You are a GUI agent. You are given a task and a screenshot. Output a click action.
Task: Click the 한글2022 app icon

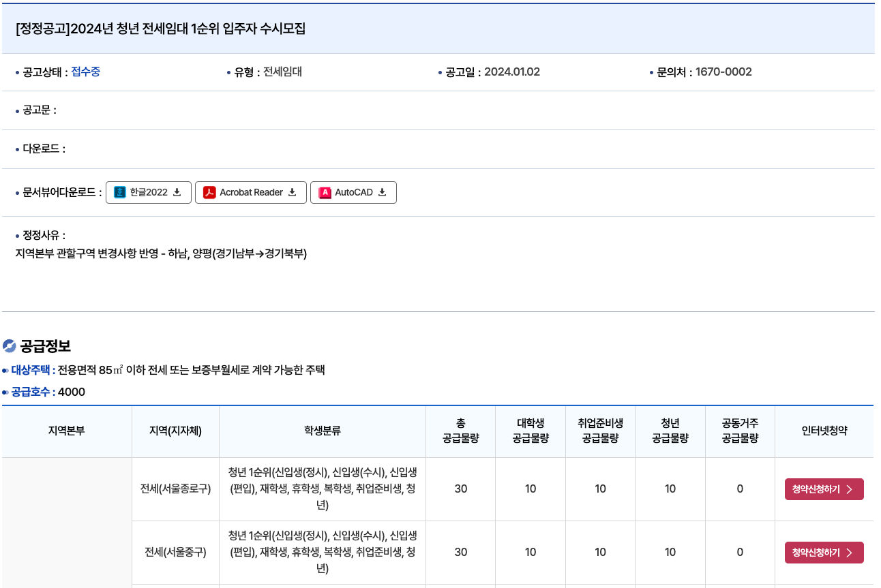[120, 192]
